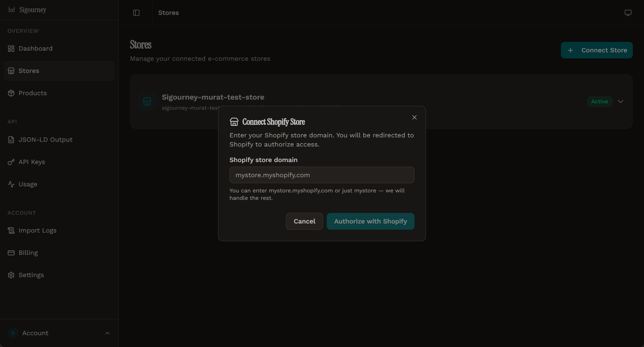Screen dimensions: 644x347
Task: Expand the Account menu chevron
Action: click(x=107, y=333)
